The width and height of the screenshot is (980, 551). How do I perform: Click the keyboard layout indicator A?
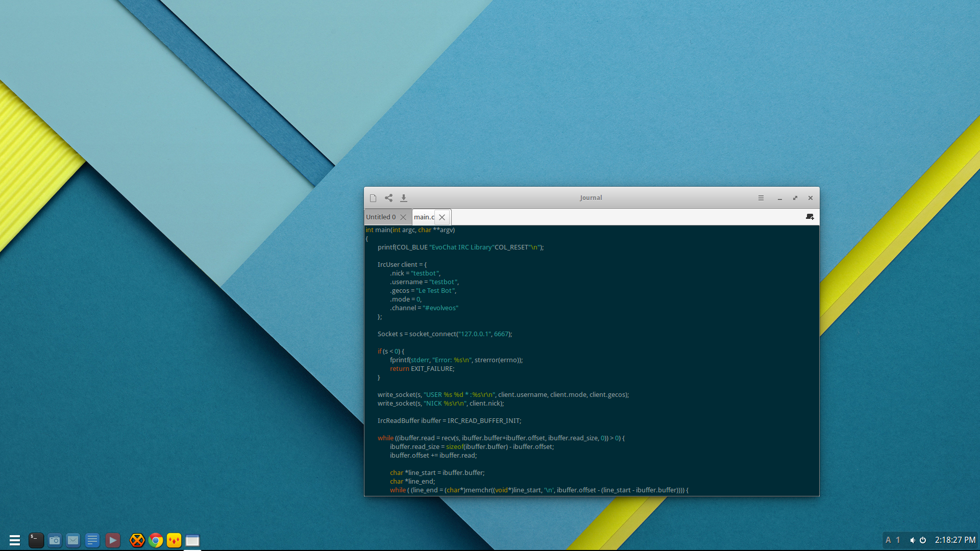(888, 540)
